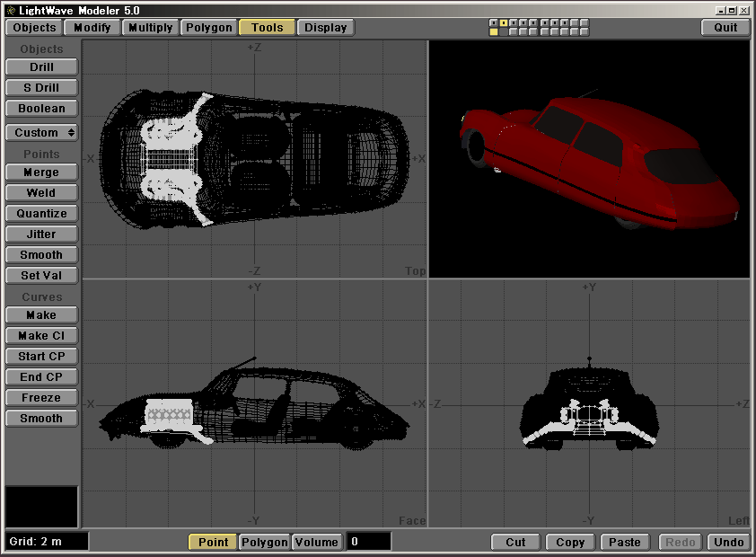Select foreground layer 1 button
This screenshot has width=756, height=557.
point(494,22)
